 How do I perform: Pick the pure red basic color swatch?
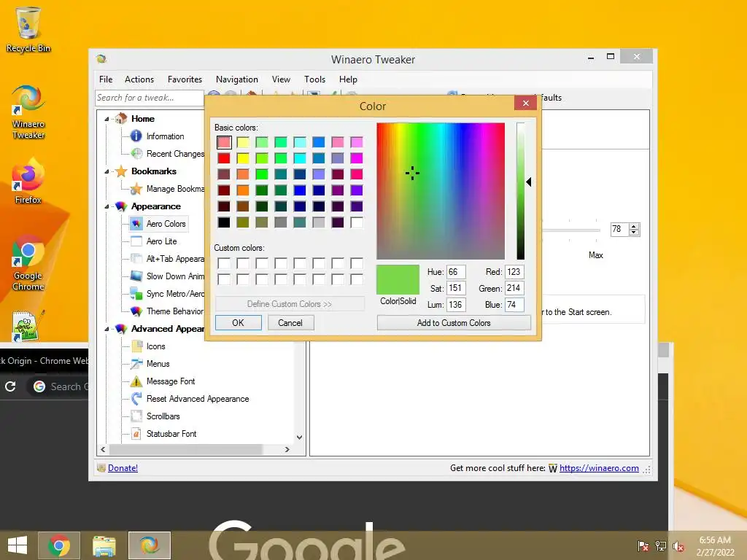tap(224, 158)
